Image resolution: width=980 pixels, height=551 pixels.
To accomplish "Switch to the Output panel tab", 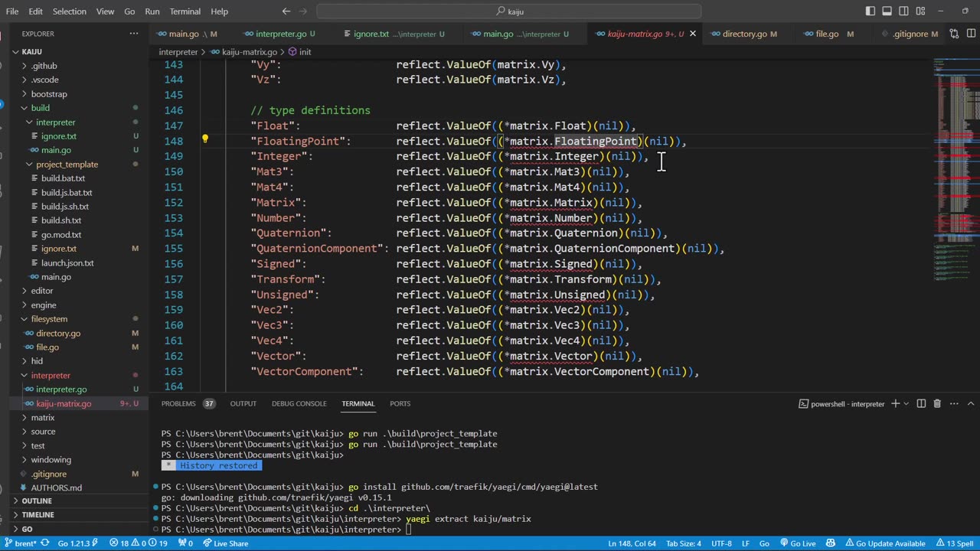I will tap(243, 403).
